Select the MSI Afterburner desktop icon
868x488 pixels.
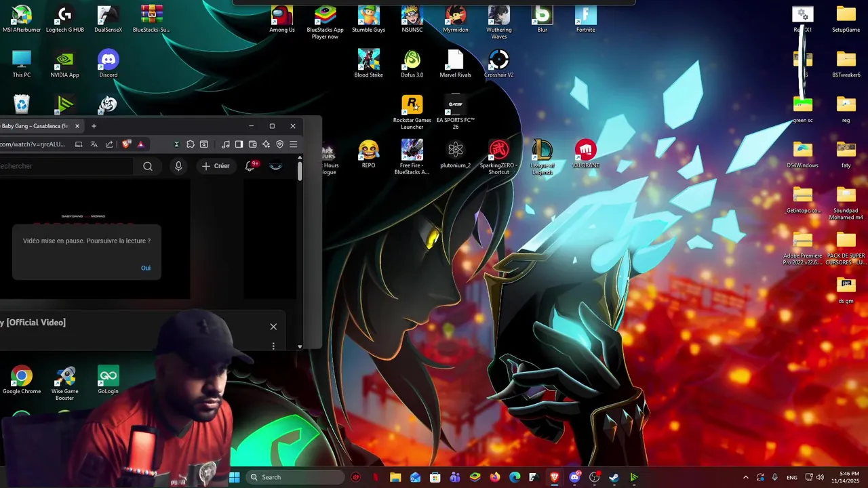pyautogui.click(x=22, y=19)
